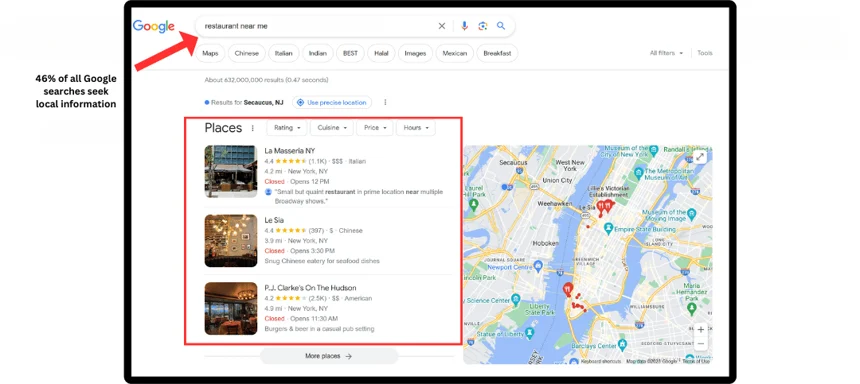This screenshot has width=860, height=384.
Task: Open the Tools option
Action: (x=705, y=53)
